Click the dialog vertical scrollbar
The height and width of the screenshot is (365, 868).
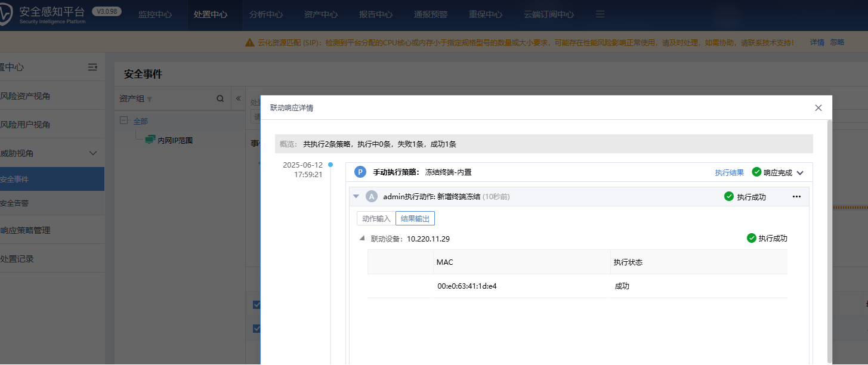click(829, 241)
